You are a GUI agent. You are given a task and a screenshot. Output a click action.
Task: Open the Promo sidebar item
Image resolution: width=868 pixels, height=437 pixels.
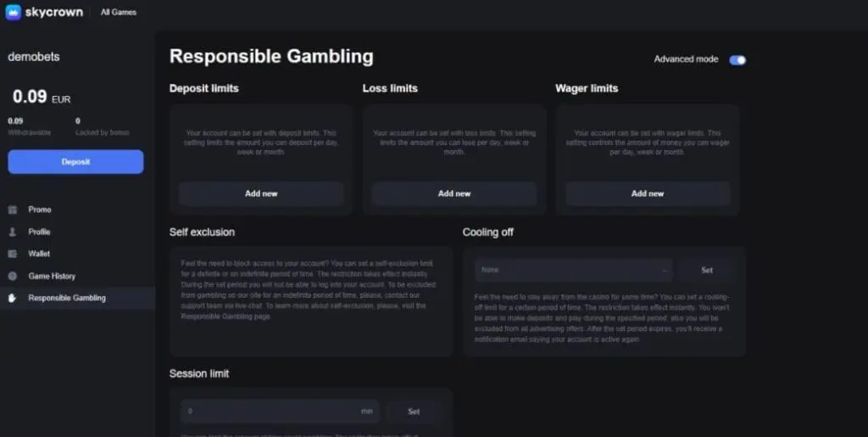(x=40, y=210)
